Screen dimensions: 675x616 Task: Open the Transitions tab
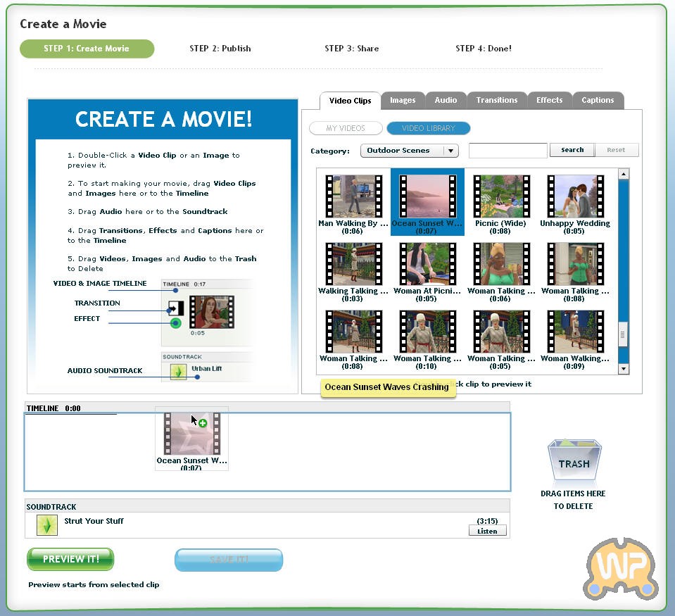496,100
